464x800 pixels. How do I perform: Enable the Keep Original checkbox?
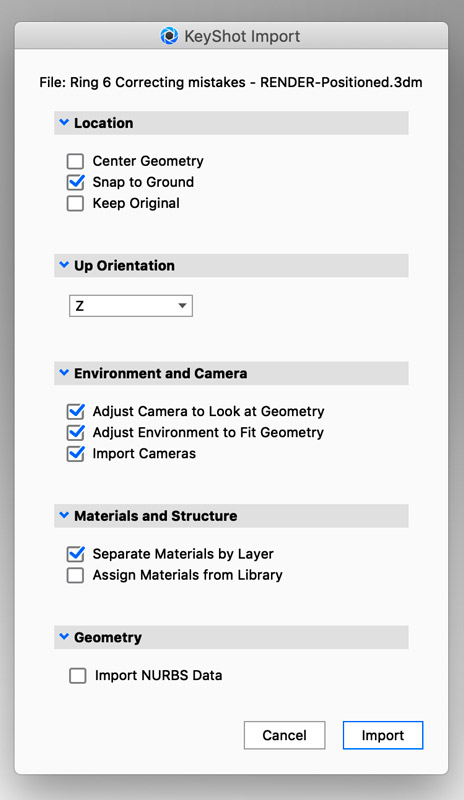[x=76, y=204]
